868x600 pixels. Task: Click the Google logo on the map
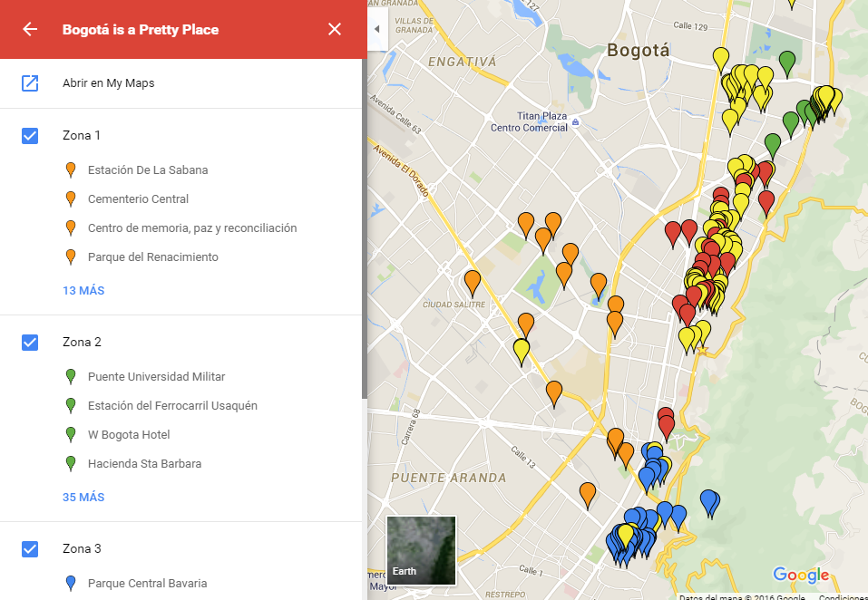tap(802, 574)
